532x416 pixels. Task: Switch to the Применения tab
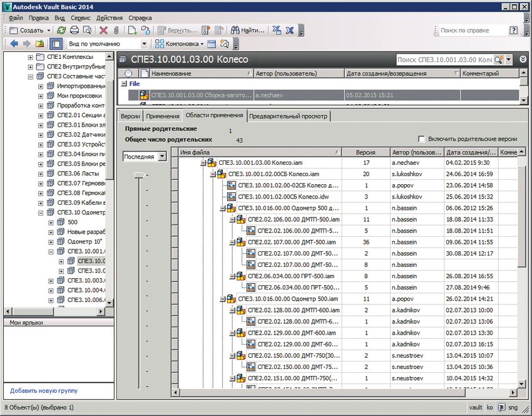163,116
